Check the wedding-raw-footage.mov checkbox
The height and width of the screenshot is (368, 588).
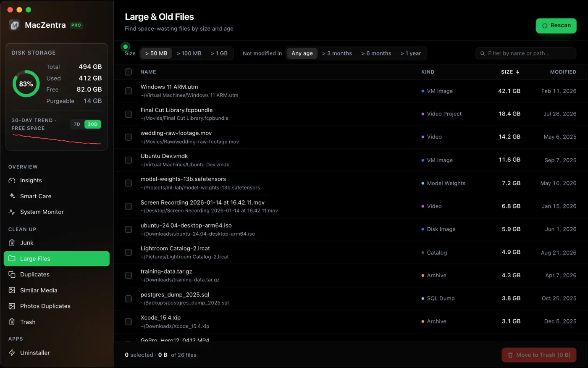point(129,137)
